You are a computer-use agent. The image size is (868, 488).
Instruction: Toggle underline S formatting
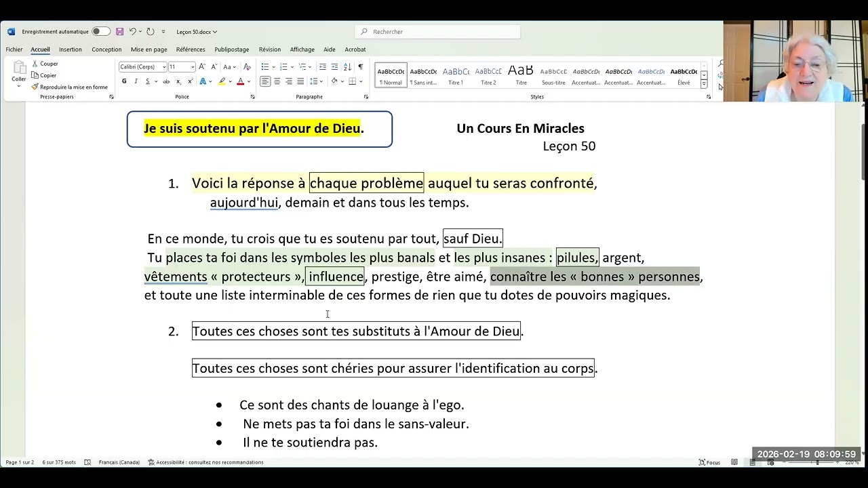point(147,81)
